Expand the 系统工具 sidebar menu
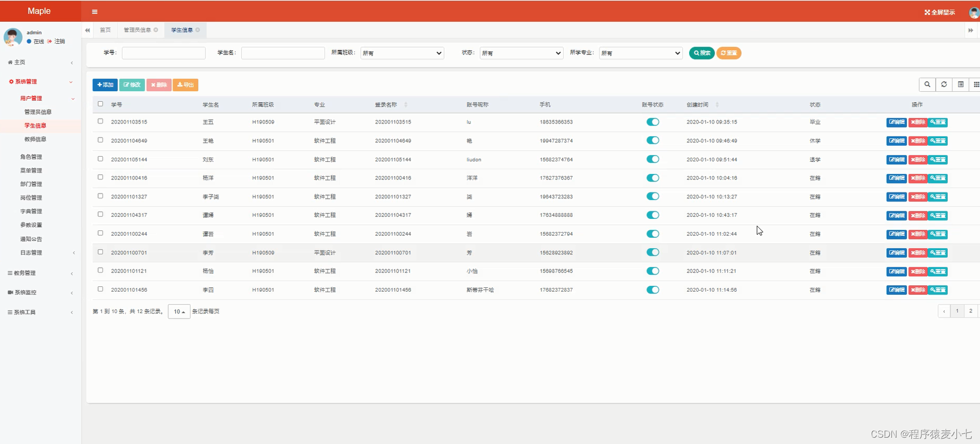The image size is (980, 444). pyautogui.click(x=41, y=313)
